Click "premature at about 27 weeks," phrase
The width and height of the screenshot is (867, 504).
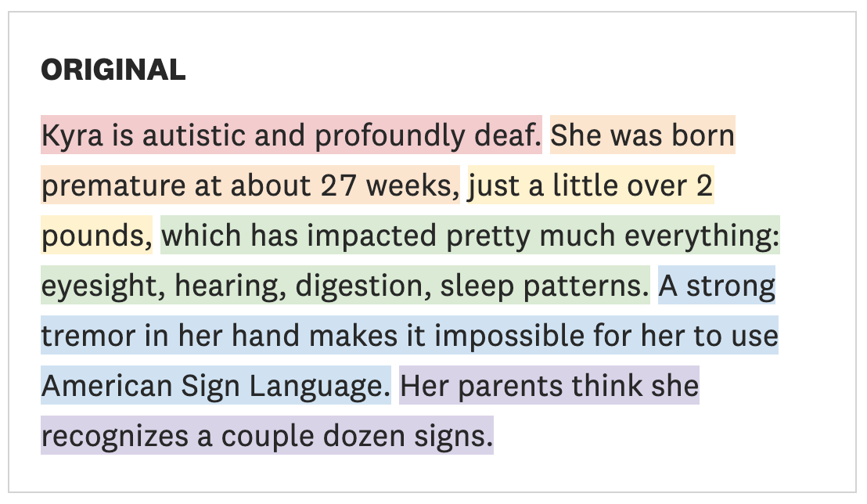(250, 185)
